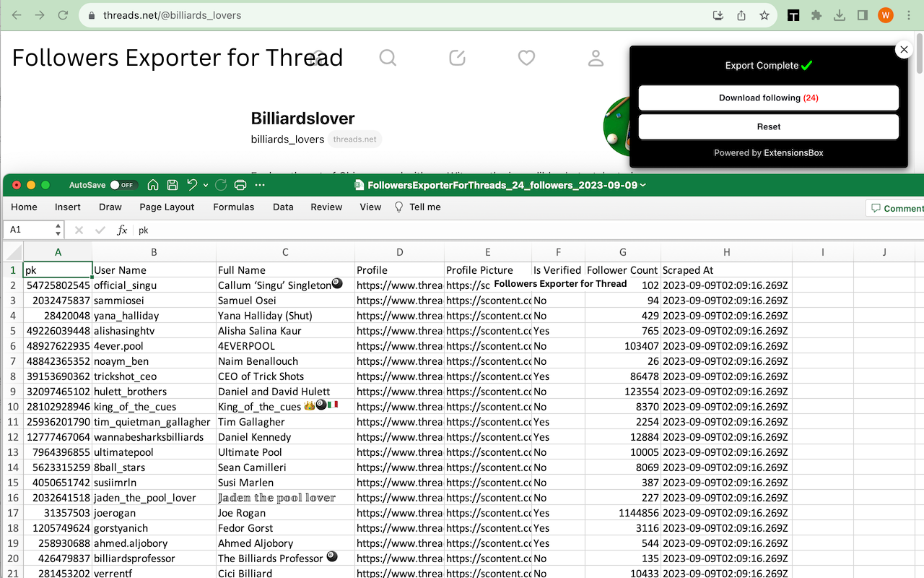Open the Extensions puzzle icon
Screen dimensions: 924x578
816,15
